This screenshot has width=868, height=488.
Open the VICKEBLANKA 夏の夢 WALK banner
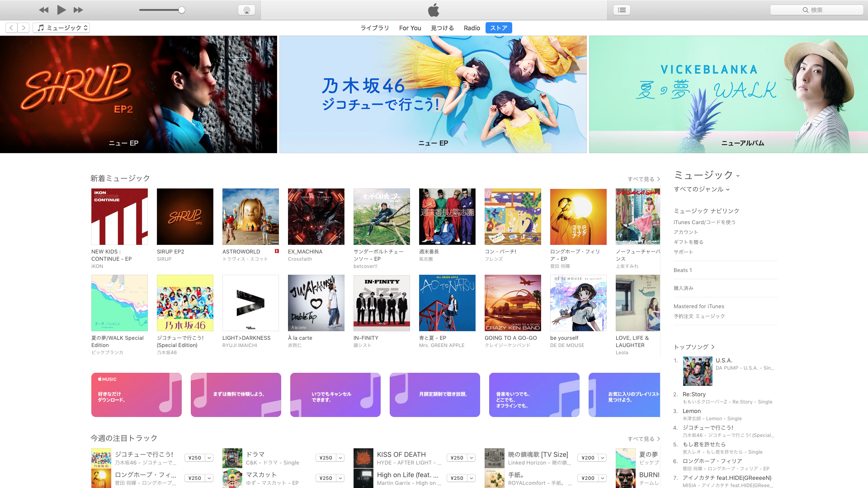728,94
